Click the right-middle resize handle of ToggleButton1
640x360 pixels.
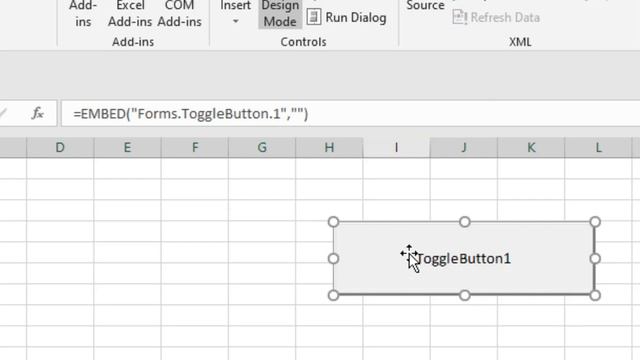click(x=595, y=259)
